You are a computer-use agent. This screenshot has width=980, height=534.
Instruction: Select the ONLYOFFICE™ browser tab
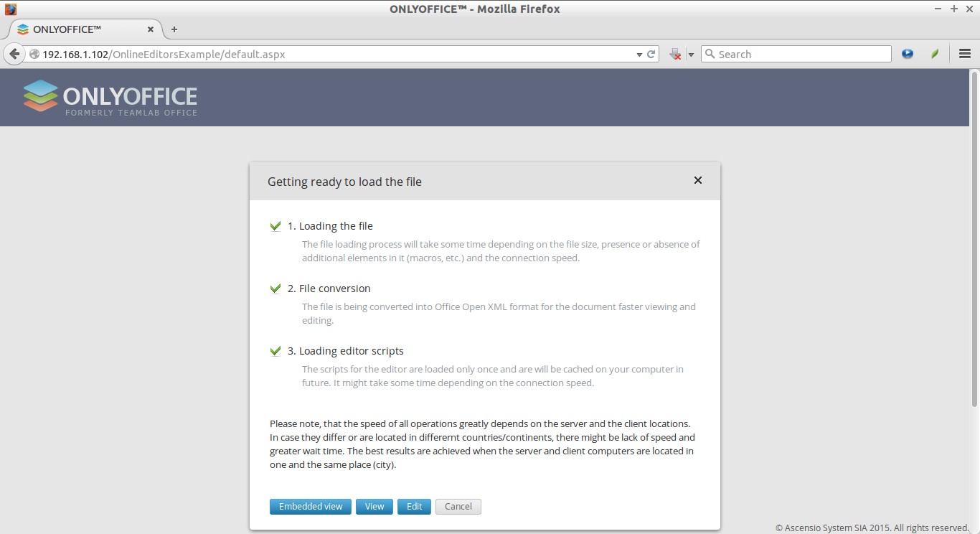tap(86, 29)
